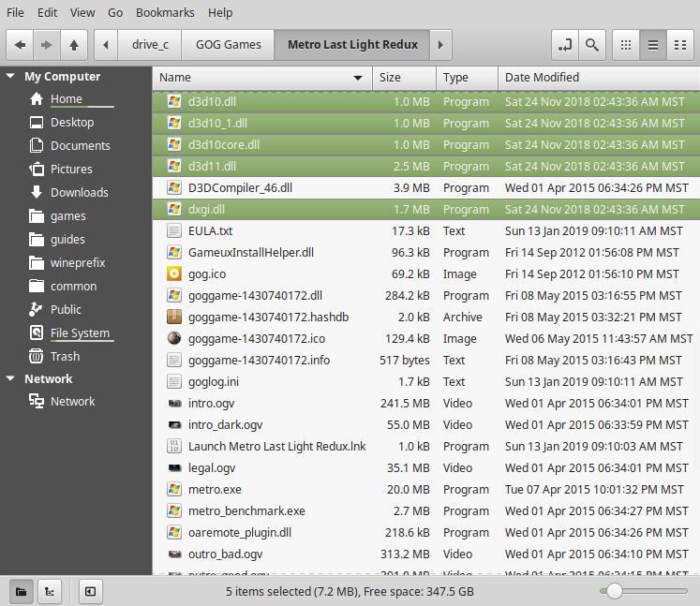Click the Name column sort arrow
Viewport: 700px width, 606px height.
tap(358, 78)
